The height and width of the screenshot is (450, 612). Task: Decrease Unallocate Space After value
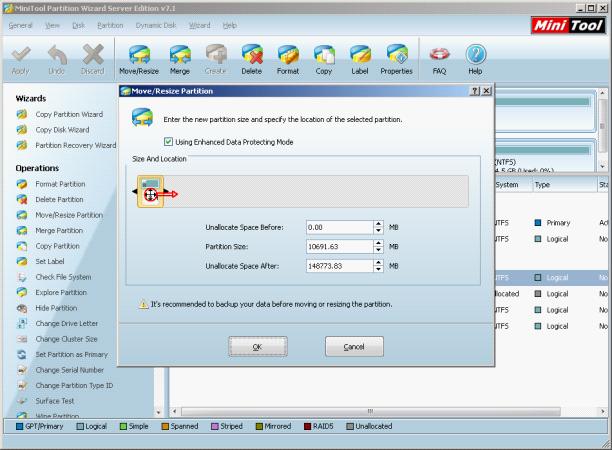378,269
